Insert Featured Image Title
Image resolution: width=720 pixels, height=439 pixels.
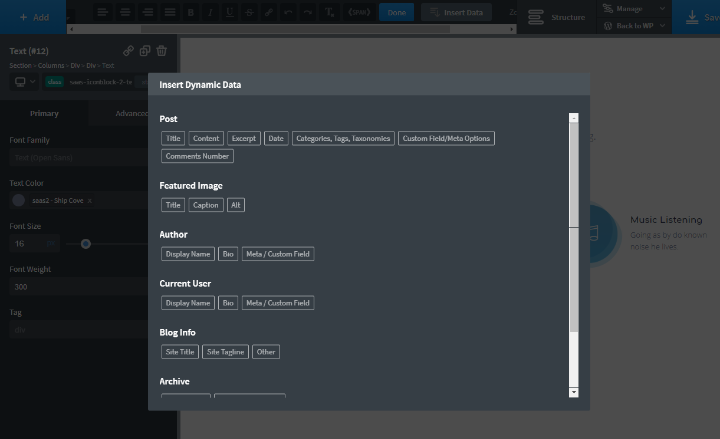tap(173, 205)
